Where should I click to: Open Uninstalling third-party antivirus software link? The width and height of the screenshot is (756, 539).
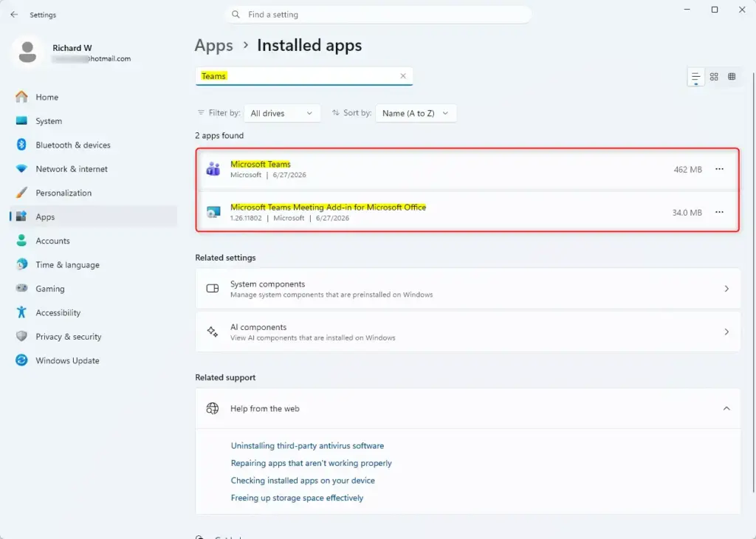[x=308, y=446]
